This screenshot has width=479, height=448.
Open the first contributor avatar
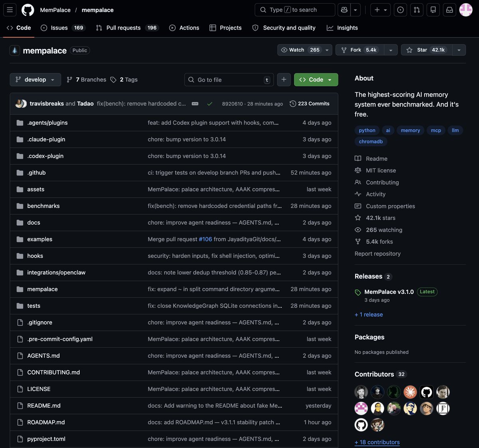tap(361, 392)
